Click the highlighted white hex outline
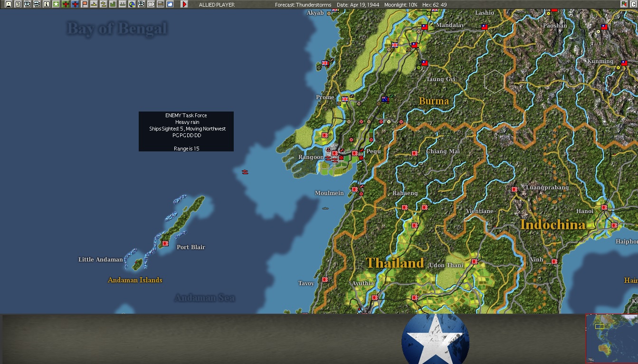 pyautogui.click(x=495, y=81)
